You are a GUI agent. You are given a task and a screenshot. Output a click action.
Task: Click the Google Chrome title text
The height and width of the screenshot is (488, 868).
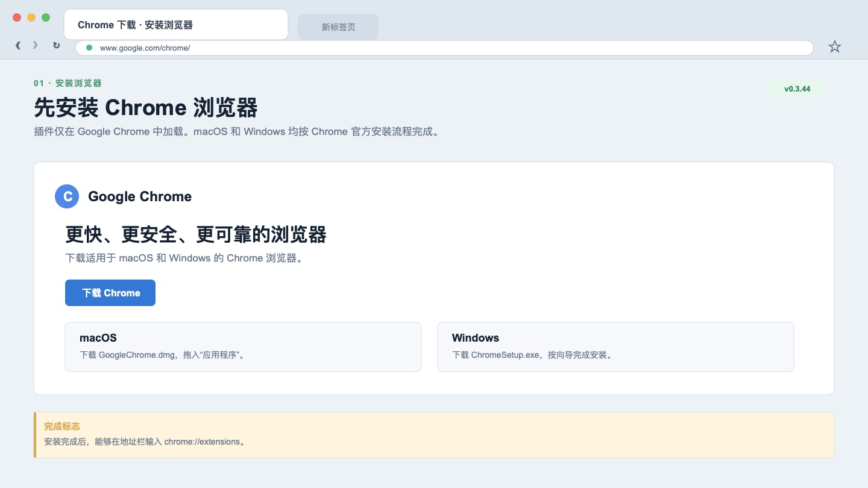[x=140, y=196]
